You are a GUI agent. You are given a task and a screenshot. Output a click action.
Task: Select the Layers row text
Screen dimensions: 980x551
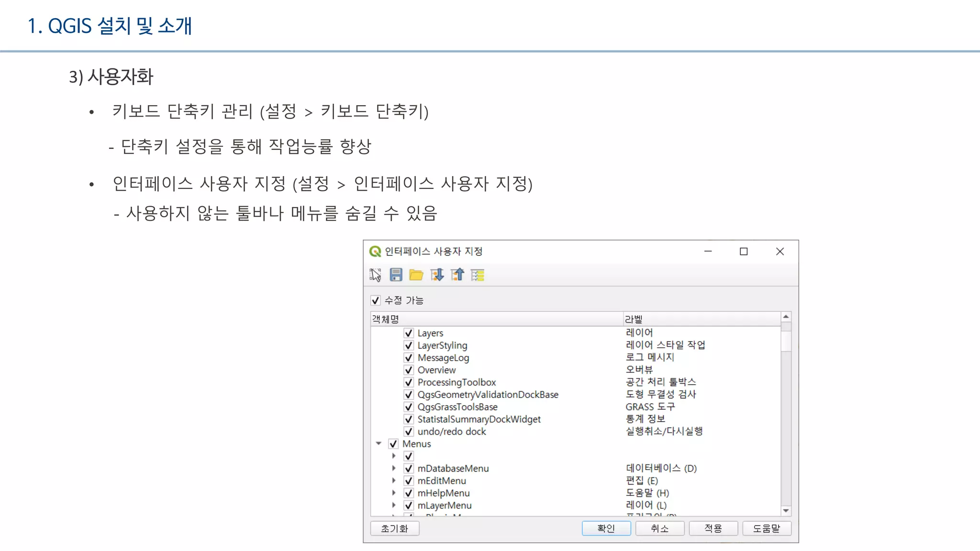coord(430,333)
